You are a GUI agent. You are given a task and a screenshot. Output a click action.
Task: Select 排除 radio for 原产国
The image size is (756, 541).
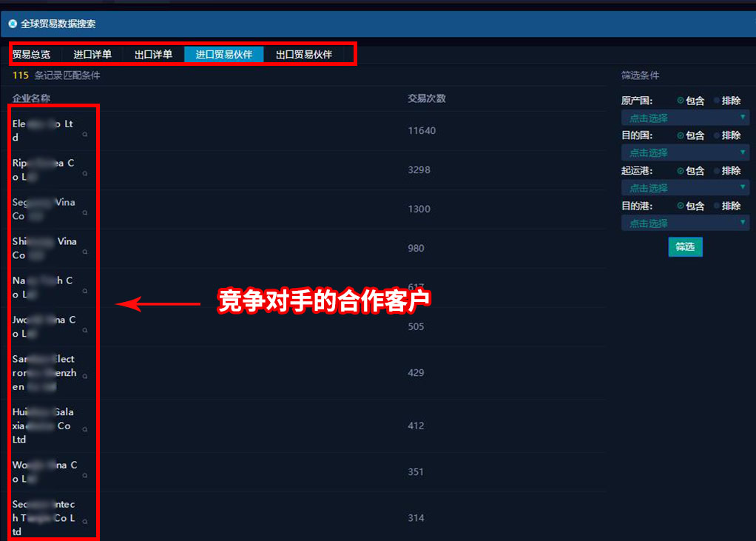point(717,101)
